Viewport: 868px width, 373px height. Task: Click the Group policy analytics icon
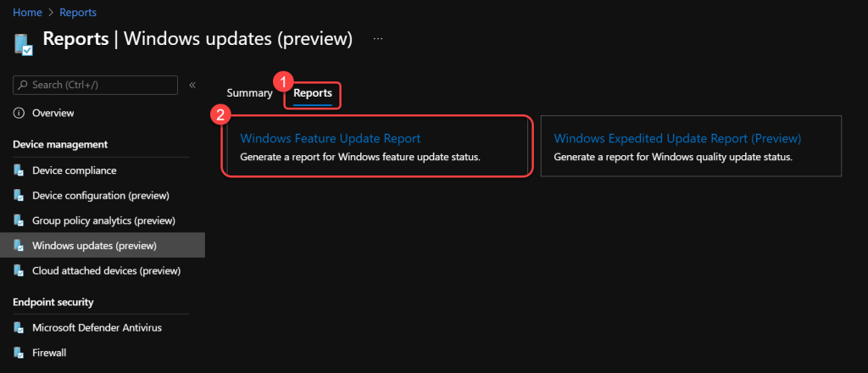tap(19, 220)
